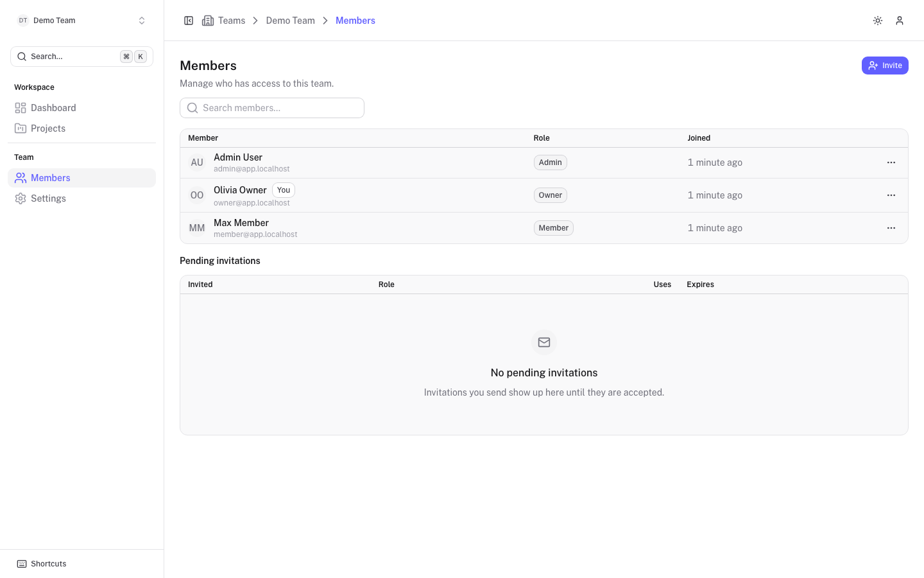Open Projects from the sidebar
The image size is (924, 578).
point(81,128)
